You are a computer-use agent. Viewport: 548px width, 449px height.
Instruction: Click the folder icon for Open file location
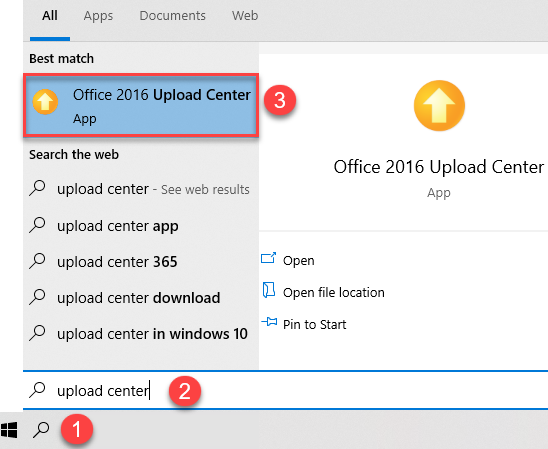coord(268,290)
